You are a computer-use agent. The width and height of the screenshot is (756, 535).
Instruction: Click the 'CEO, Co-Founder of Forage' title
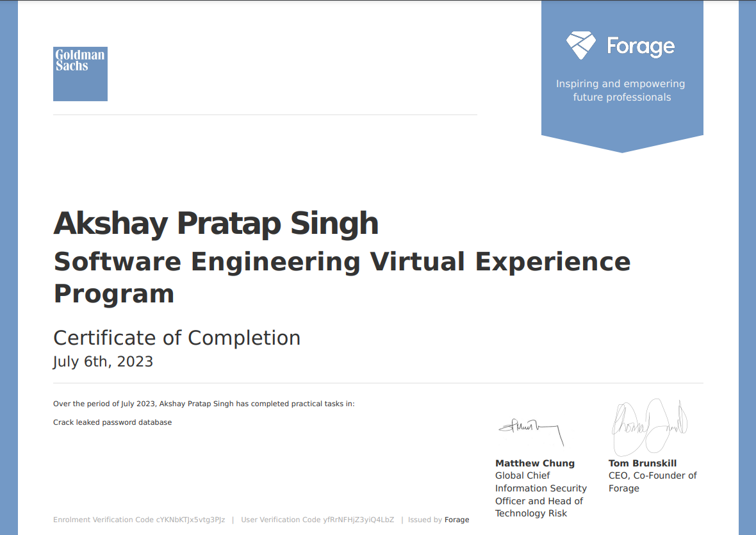[652, 482]
